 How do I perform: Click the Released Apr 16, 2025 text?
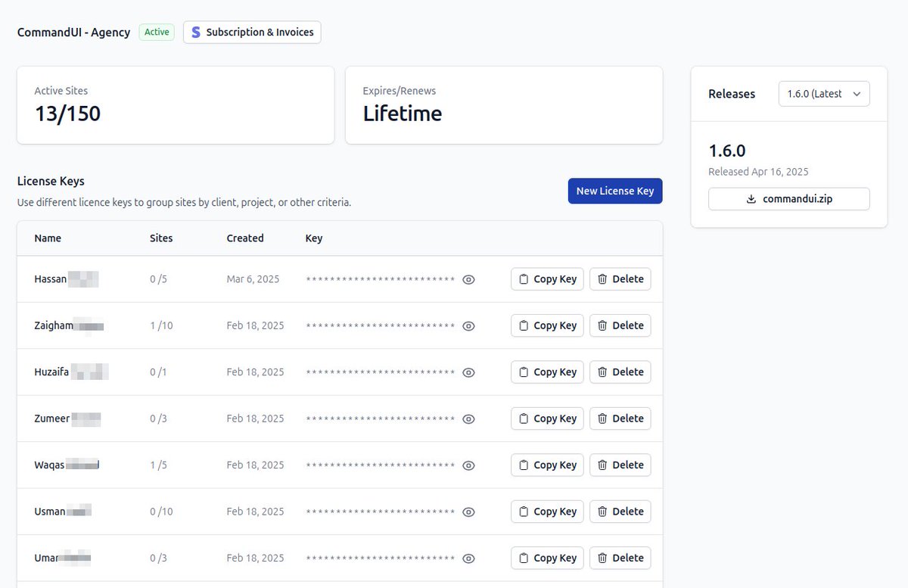(758, 172)
